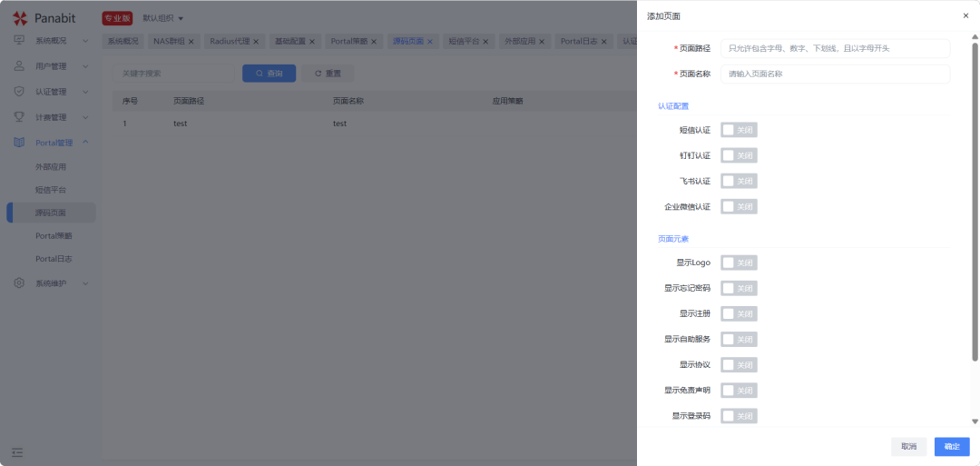
Task: Click the 页面元素 section heading
Action: click(x=673, y=239)
